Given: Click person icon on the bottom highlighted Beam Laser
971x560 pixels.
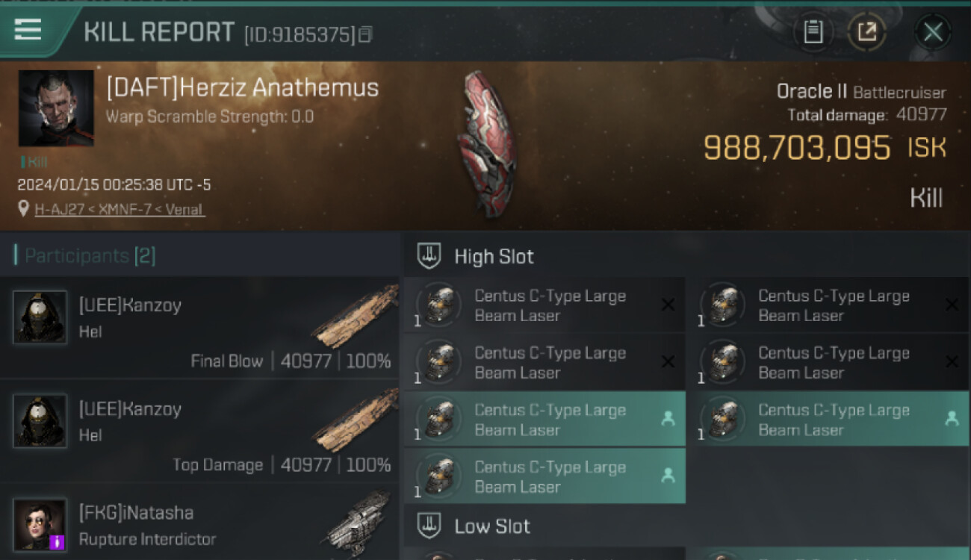Looking at the screenshot, I should (668, 476).
